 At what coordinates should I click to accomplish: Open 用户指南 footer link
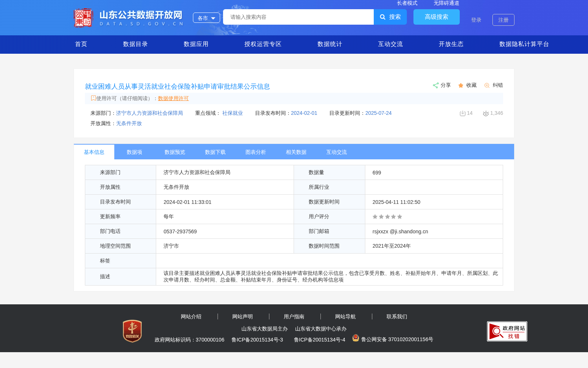click(x=294, y=316)
